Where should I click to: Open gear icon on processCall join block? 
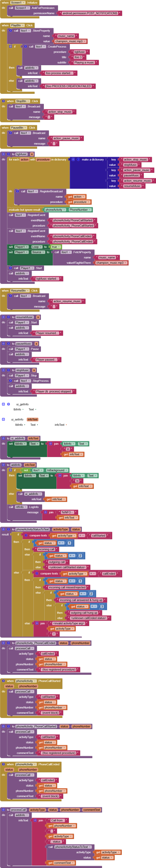35,820
